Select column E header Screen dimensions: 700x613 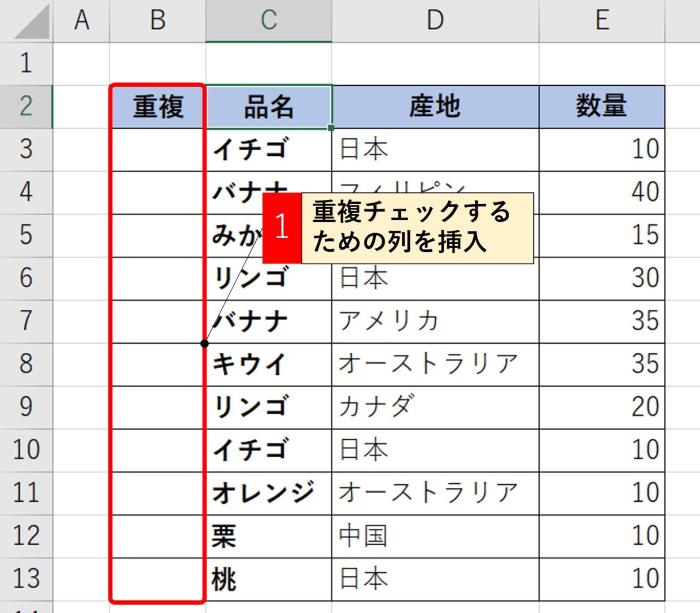tap(602, 21)
